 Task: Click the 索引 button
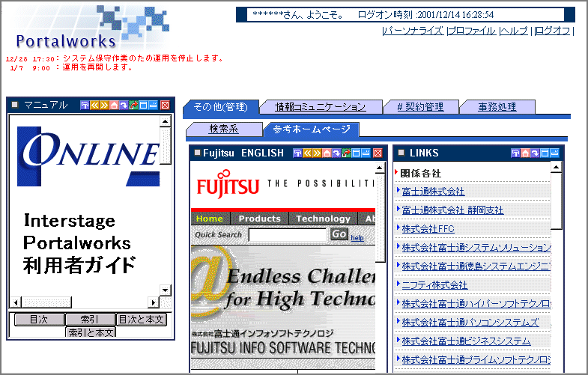[90, 320]
